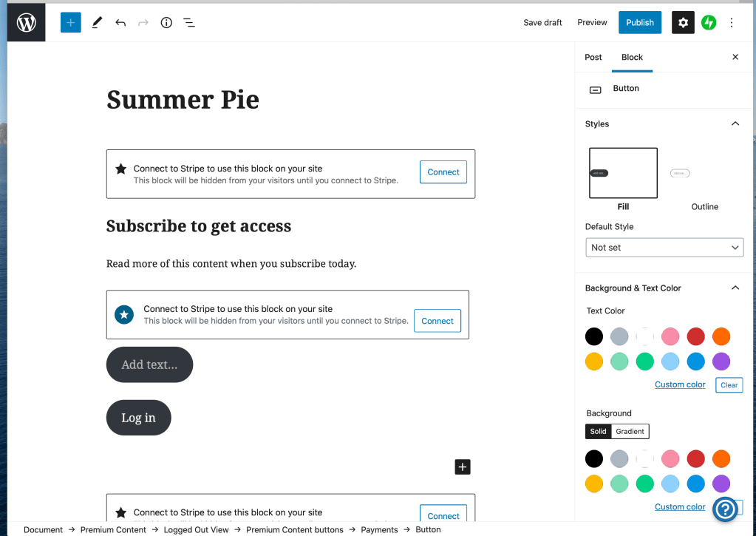Pick the red text color swatch
This screenshot has height=536, width=756.
pos(695,337)
